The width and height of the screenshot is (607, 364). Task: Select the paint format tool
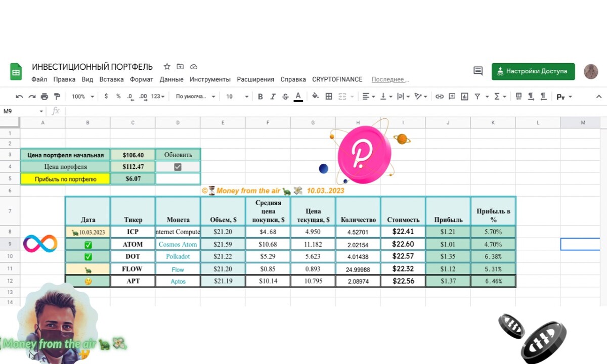tap(57, 97)
